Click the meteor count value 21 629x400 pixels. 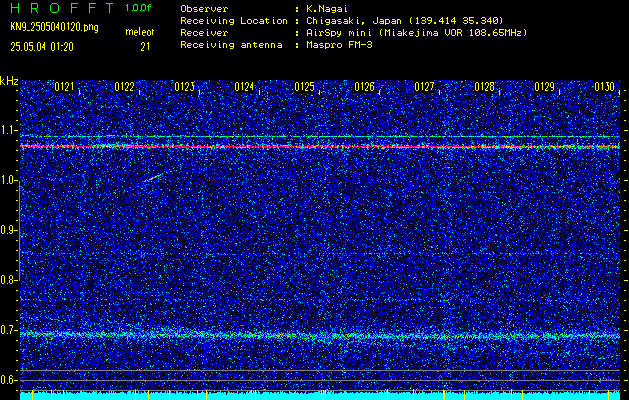pyautogui.click(x=145, y=47)
